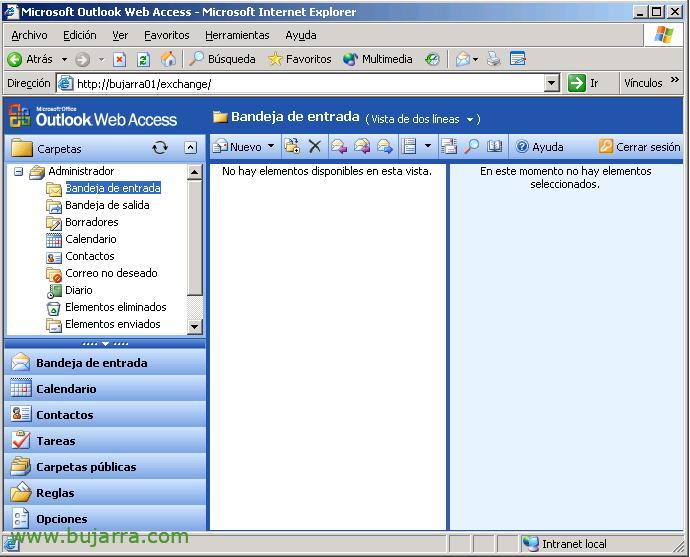Open the Favoritos menu

[x=167, y=35]
